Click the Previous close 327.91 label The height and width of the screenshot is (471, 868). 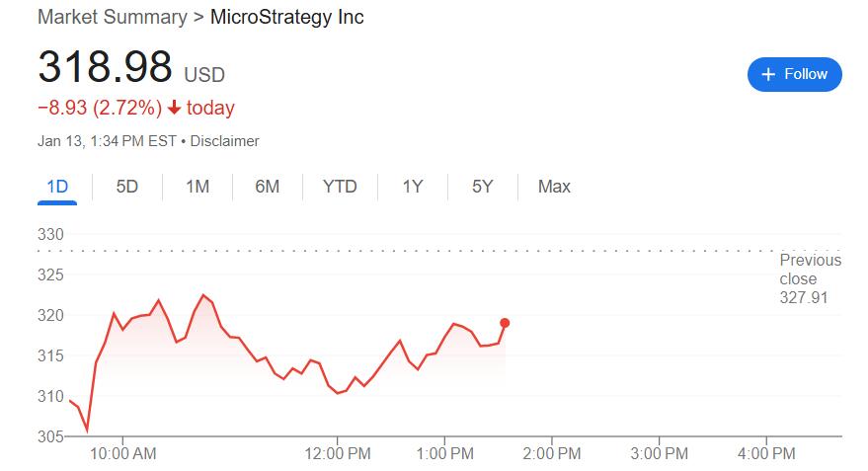[810, 278]
